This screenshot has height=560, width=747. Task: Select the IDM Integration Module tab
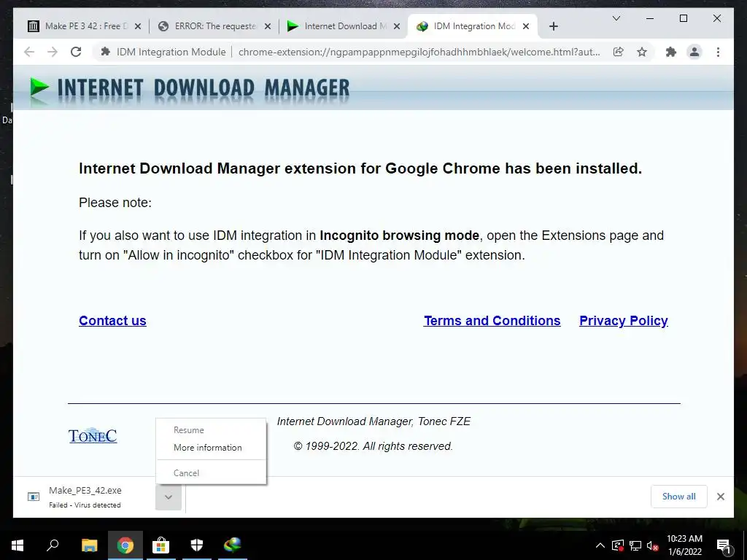point(473,26)
